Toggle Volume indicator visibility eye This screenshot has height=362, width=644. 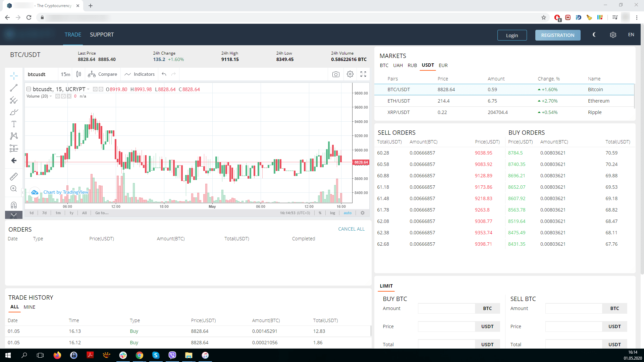[x=58, y=96]
